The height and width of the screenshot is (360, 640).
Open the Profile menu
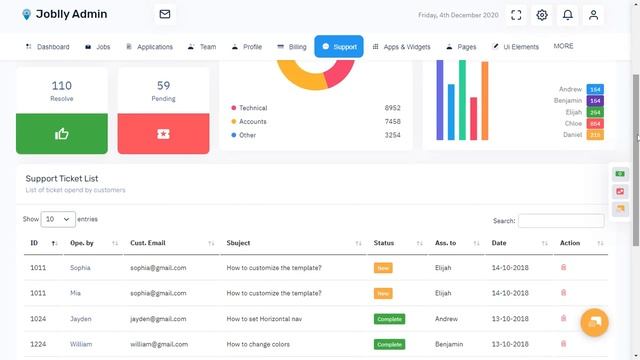coord(247,47)
